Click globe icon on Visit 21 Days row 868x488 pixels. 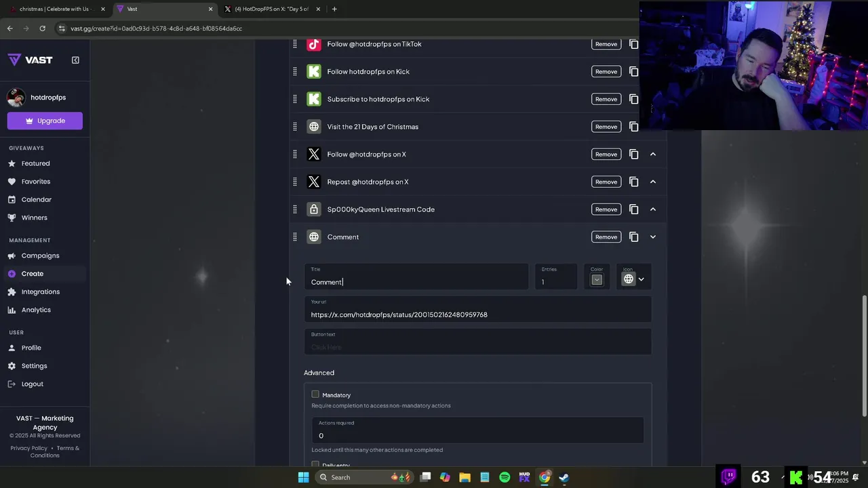(x=313, y=127)
